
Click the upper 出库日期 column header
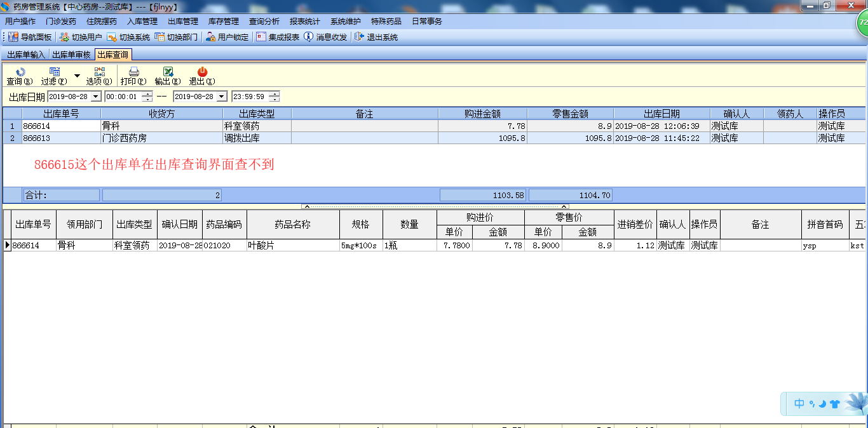click(661, 114)
